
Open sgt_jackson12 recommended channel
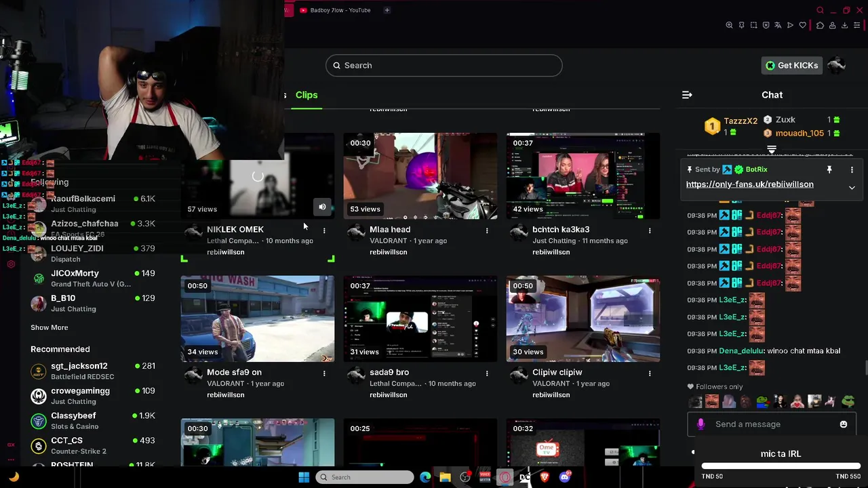tap(93, 371)
